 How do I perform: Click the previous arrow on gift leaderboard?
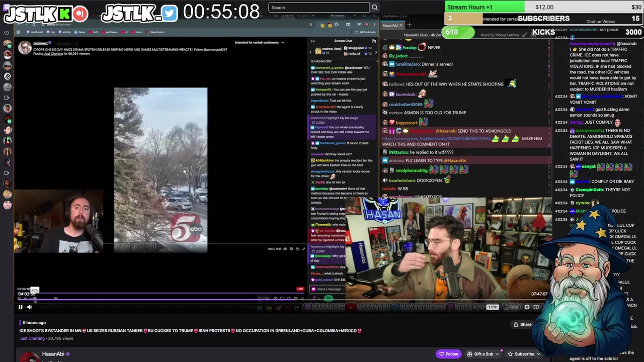point(311,51)
